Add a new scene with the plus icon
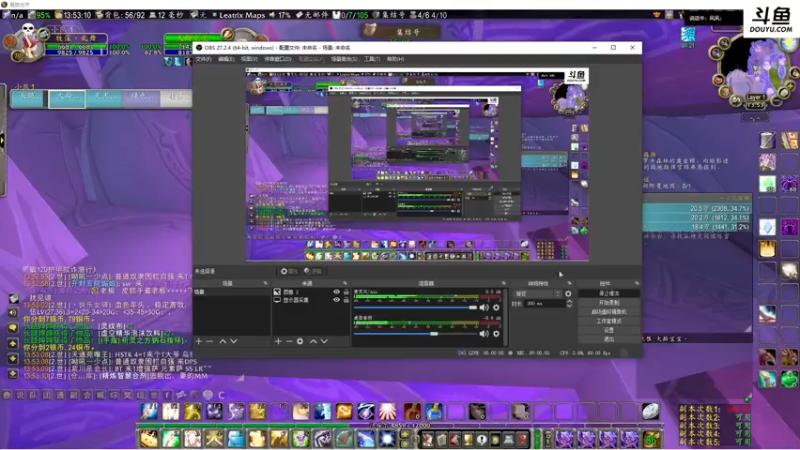Screen dimensions: 800x450 click(x=199, y=341)
